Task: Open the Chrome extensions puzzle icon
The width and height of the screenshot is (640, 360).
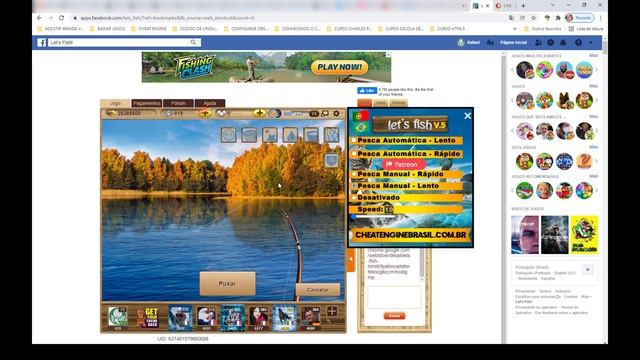Action: (x=558, y=18)
